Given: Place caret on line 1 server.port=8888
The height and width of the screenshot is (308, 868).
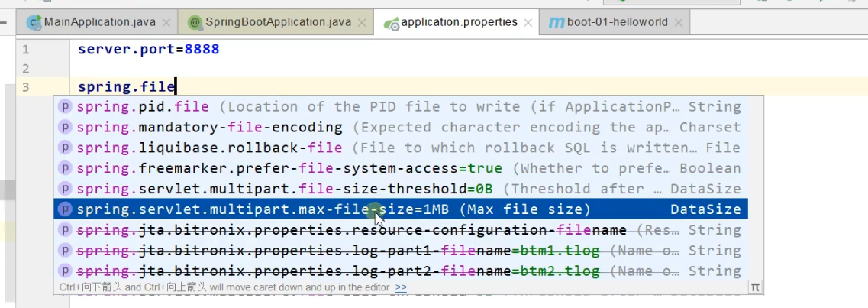Looking at the screenshot, I should click(148, 50).
